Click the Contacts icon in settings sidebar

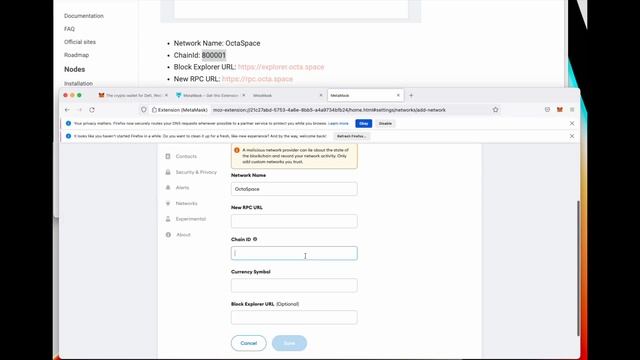tap(168, 156)
